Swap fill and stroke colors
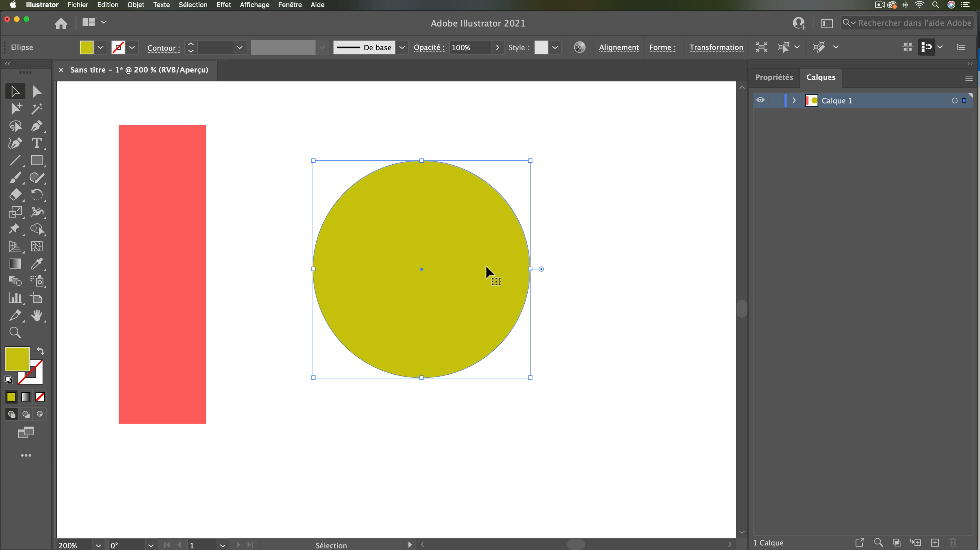The height and width of the screenshot is (550, 980). point(41,351)
